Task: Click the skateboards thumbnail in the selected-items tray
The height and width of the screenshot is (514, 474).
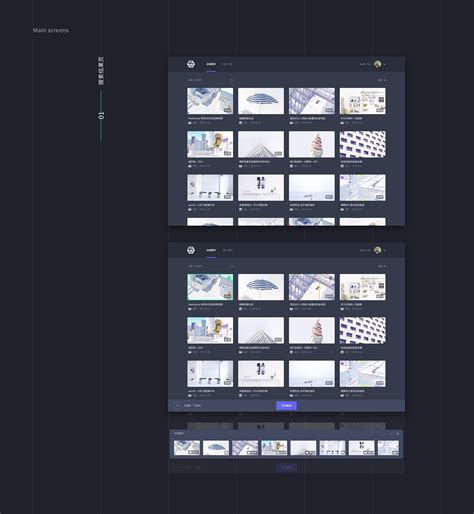Action: pos(362,448)
